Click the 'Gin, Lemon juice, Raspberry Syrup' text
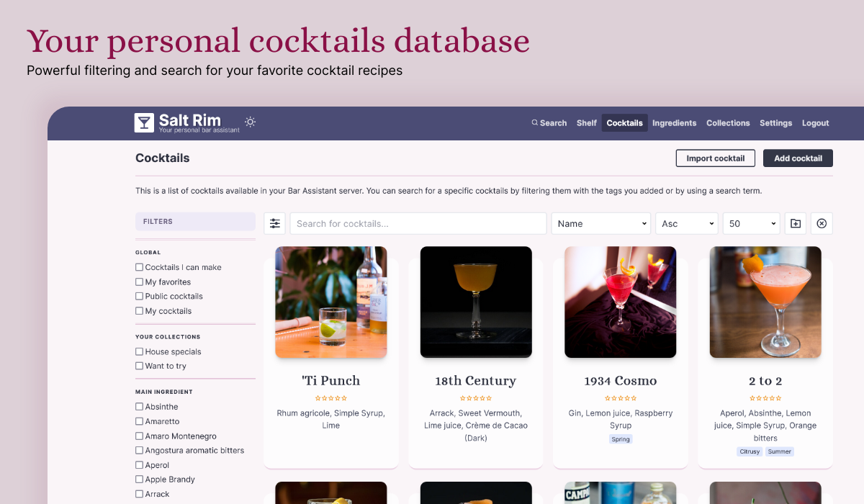The height and width of the screenshot is (504, 864). (x=621, y=419)
